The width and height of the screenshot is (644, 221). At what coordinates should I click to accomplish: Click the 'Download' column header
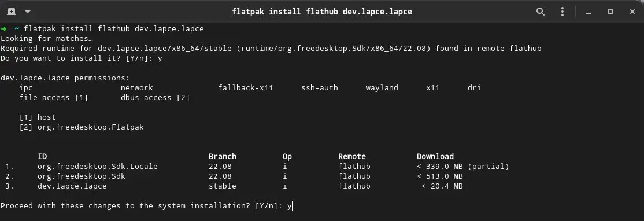point(435,156)
